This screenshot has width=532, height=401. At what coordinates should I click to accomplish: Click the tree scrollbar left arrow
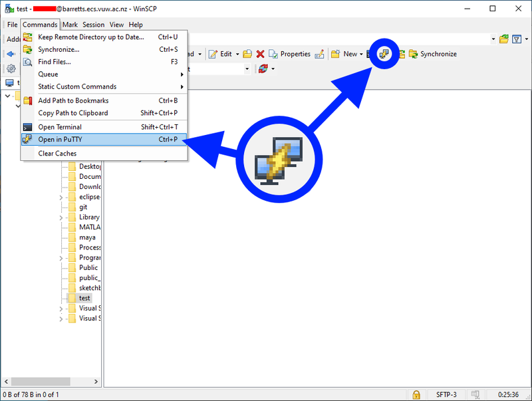6,381
